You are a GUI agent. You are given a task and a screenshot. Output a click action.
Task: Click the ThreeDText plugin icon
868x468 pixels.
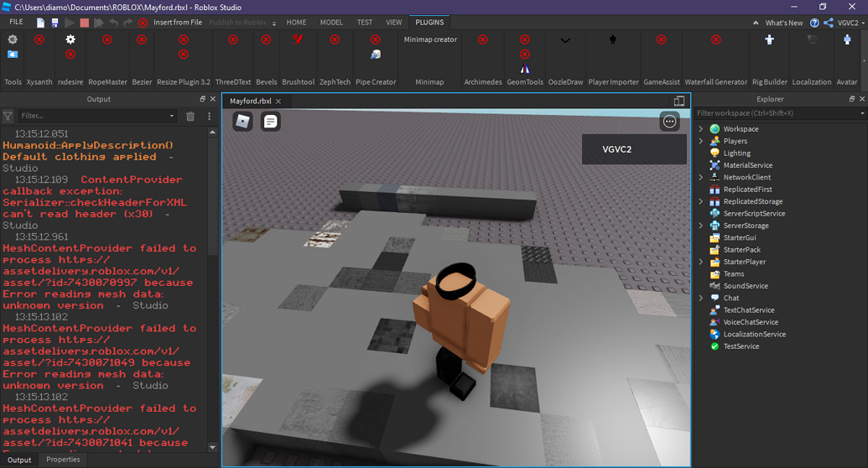click(233, 39)
